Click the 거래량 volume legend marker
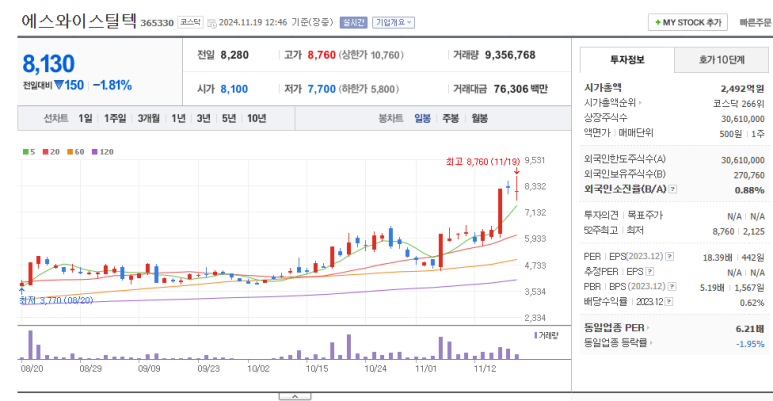 [546, 335]
